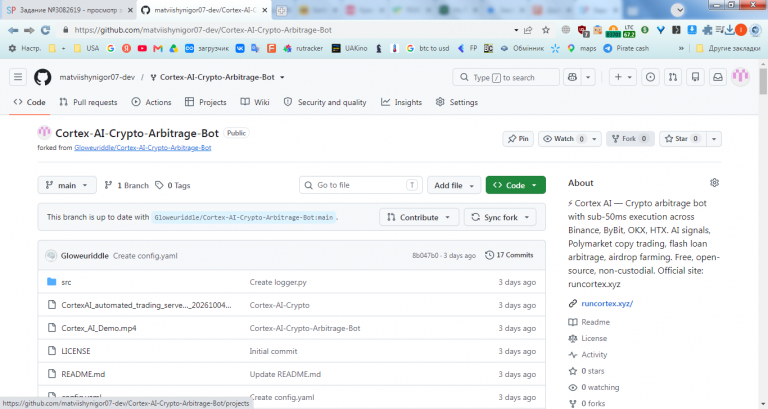
Task: Open the star lists dropdown arrow
Action: pos(714,139)
